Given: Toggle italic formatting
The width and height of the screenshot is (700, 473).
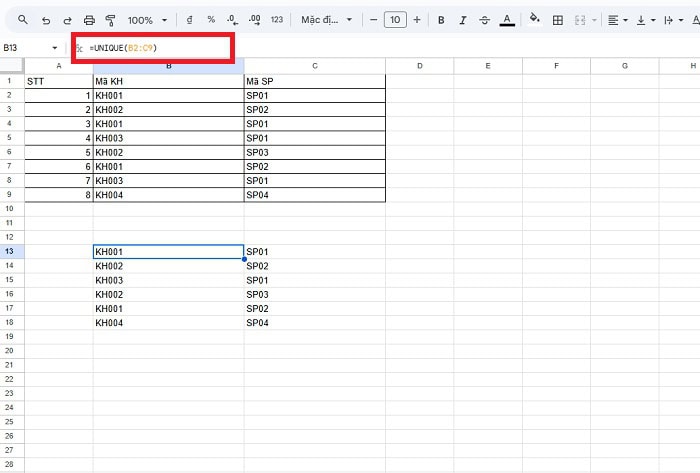Looking at the screenshot, I should pyautogui.click(x=463, y=20).
